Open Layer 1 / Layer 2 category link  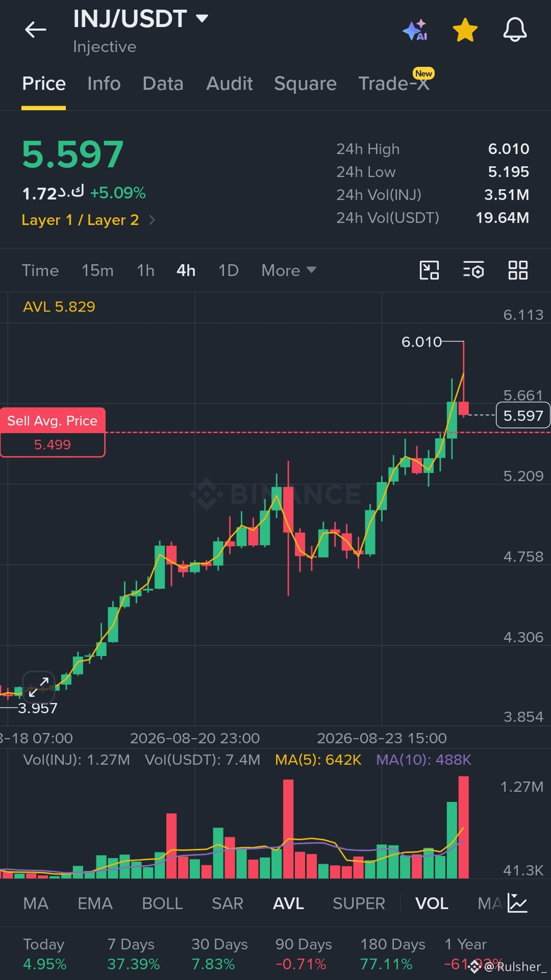pyautogui.click(x=80, y=220)
